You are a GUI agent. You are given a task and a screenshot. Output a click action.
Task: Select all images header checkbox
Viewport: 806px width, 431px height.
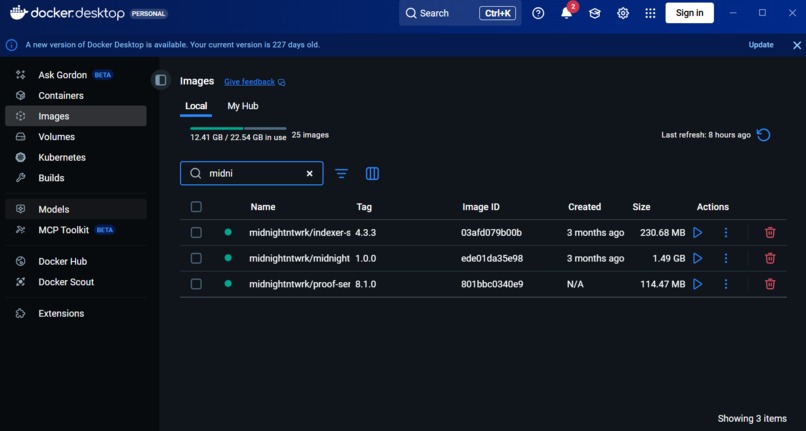tap(196, 207)
